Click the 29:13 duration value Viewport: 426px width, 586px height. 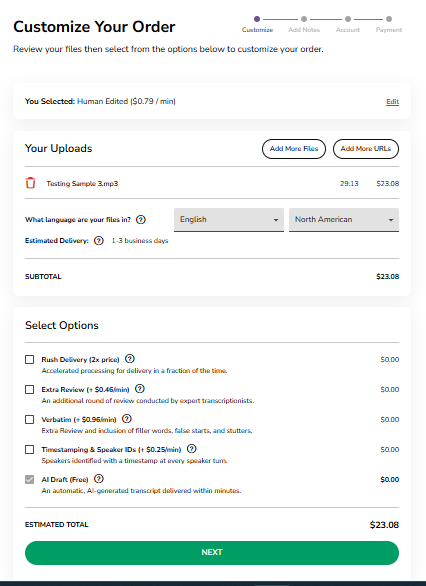tap(349, 183)
